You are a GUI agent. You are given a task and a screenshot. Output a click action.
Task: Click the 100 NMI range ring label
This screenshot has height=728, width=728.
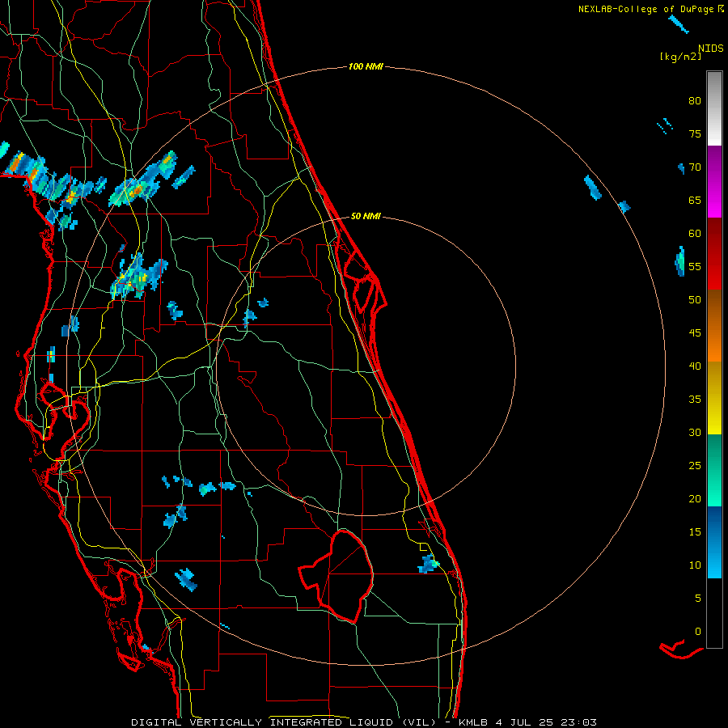pos(366,67)
